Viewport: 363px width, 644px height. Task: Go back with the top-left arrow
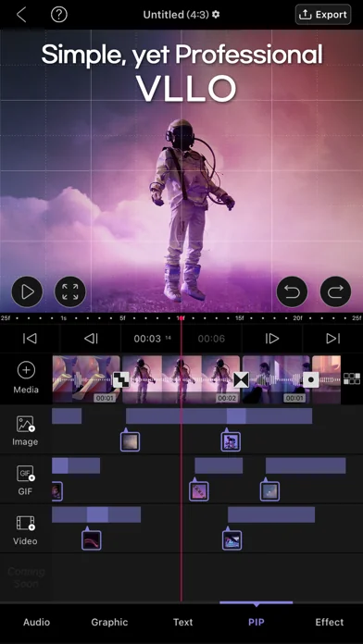coord(21,15)
